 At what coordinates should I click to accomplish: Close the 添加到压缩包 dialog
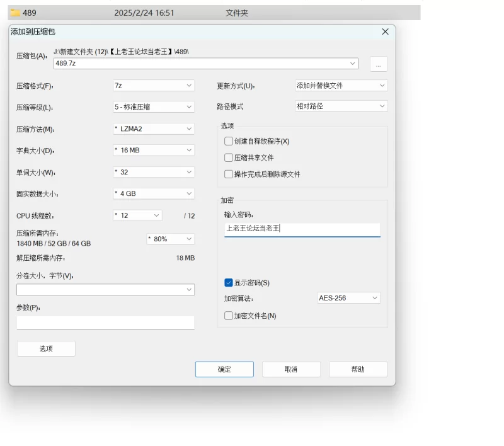pyautogui.click(x=385, y=31)
